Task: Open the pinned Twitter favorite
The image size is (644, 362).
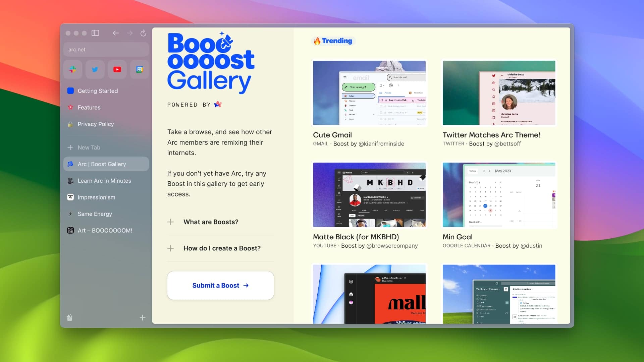Action: point(95,69)
